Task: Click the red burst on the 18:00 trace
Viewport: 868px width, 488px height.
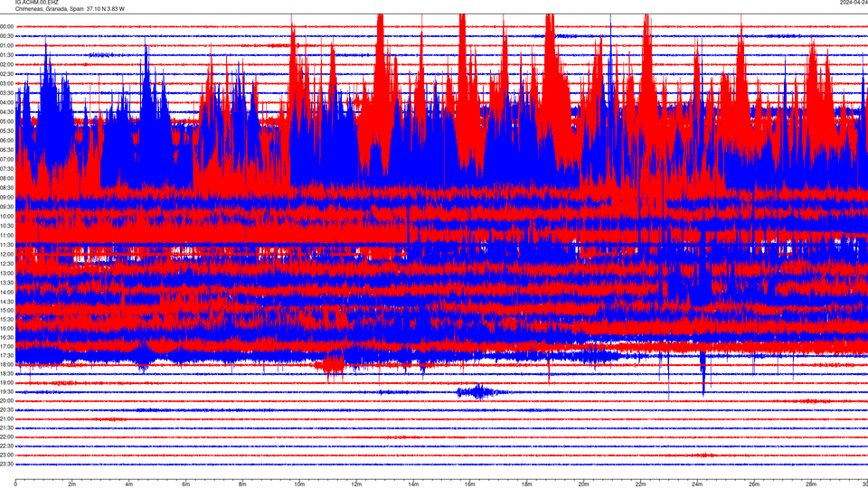Action: pos(332,365)
